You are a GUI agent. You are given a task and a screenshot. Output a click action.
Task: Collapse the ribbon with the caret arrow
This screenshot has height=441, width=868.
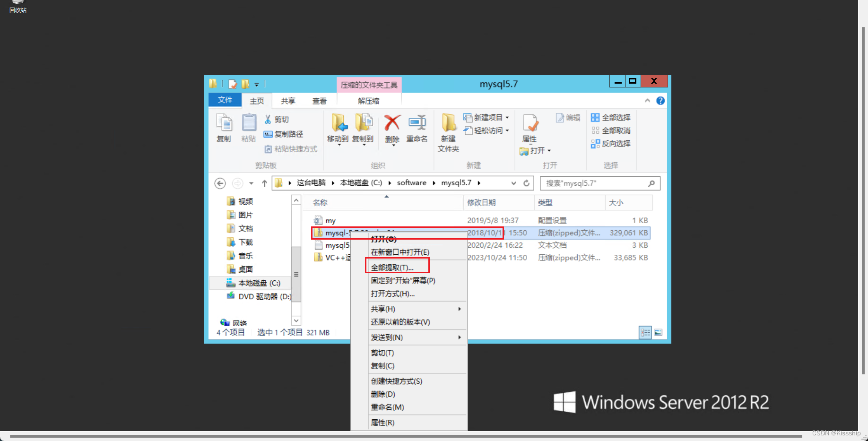tap(647, 101)
